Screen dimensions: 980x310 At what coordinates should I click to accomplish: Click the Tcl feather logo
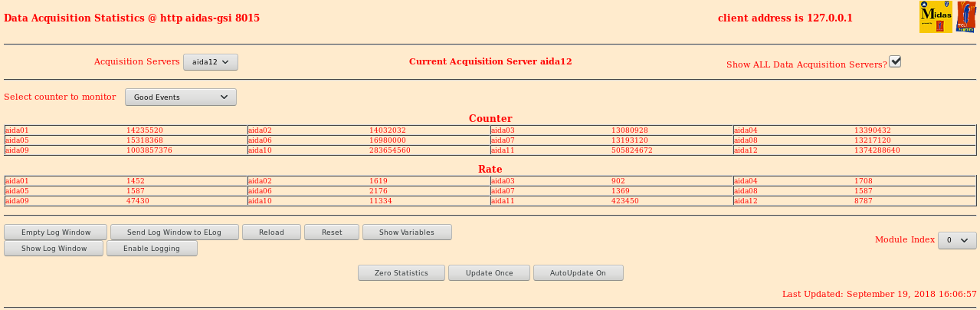pos(965,17)
